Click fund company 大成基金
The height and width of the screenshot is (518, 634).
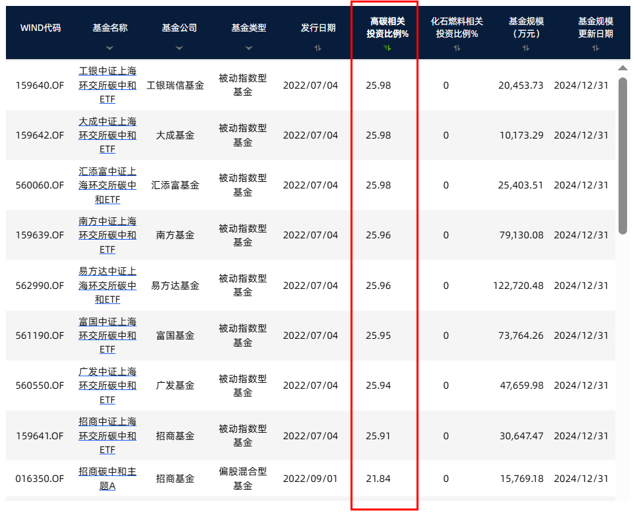(x=175, y=135)
